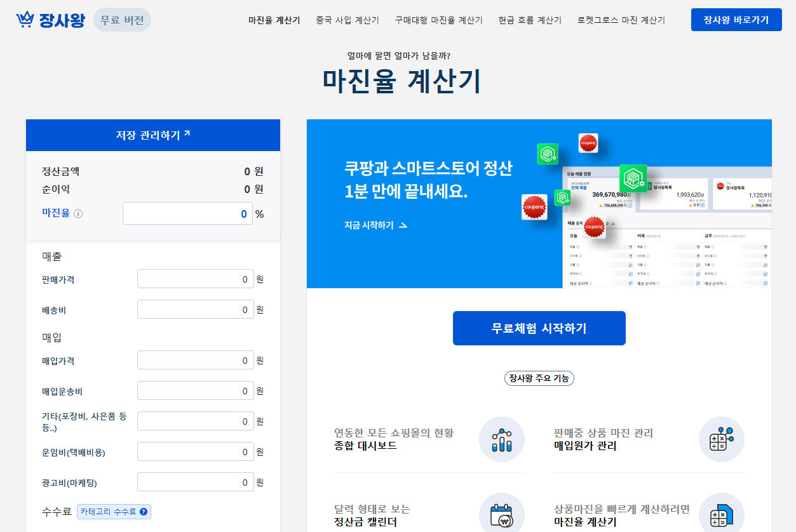Open the 구매대행 마진율 계산기 nav item

[x=439, y=20]
